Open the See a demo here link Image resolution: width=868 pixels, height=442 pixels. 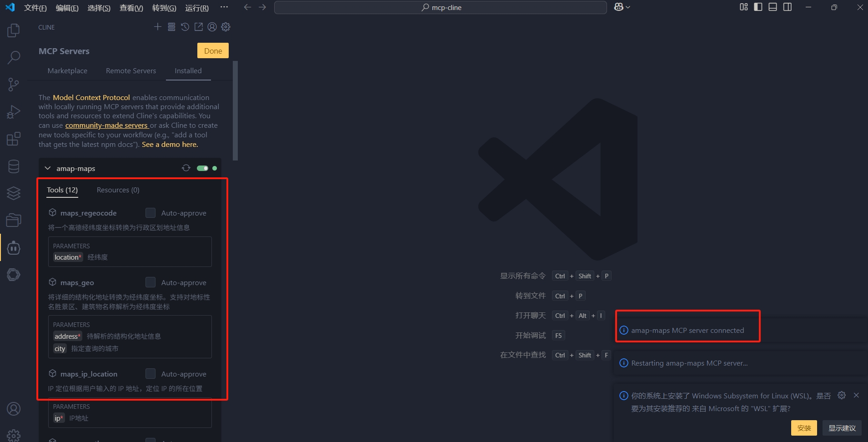[170, 145]
